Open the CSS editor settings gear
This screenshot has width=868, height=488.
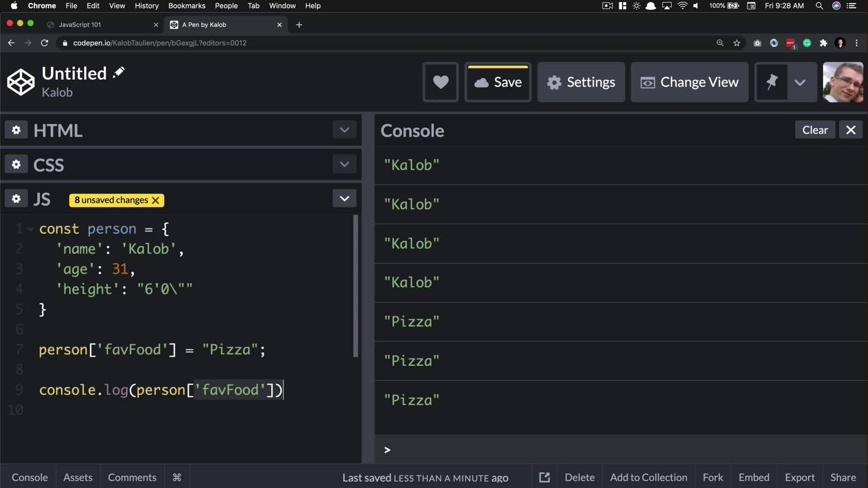[16, 164]
